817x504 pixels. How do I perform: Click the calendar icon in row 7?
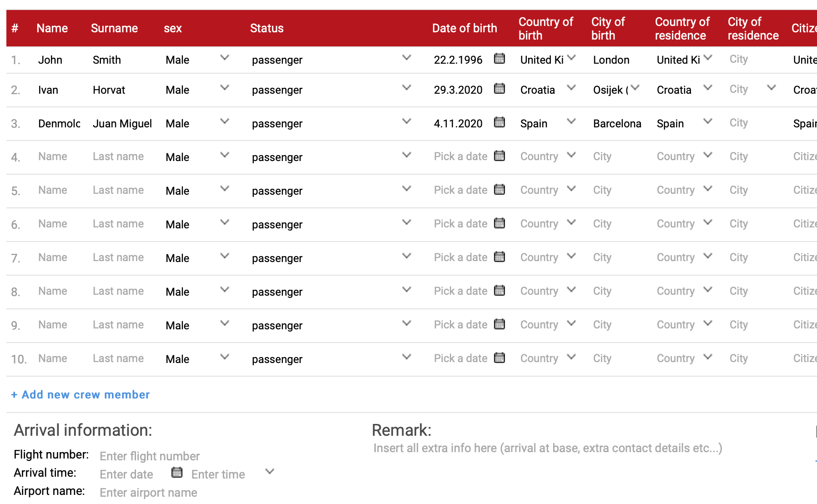[499, 257]
